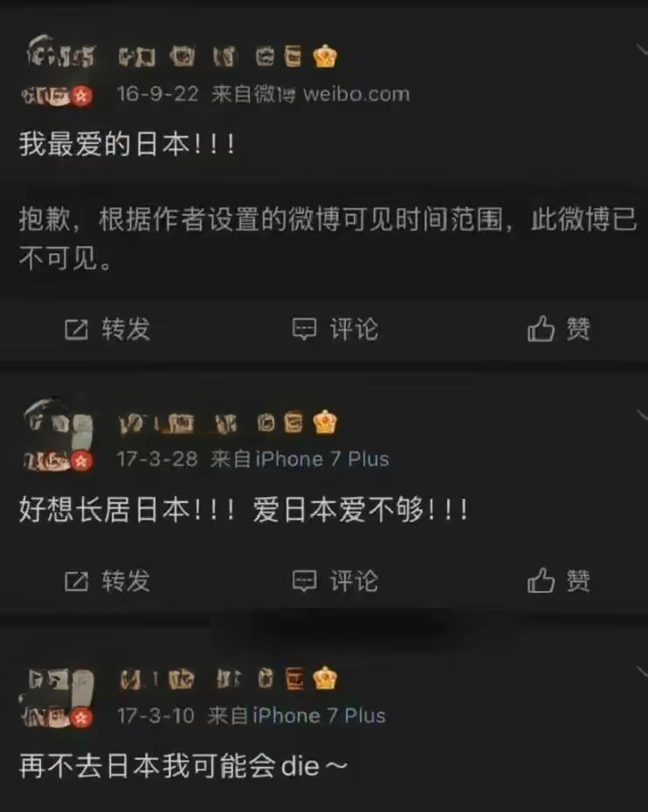The width and height of the screenshot is (648, 812).
Task: Tap the crown badge on the second post
Action: click(325, 422)
